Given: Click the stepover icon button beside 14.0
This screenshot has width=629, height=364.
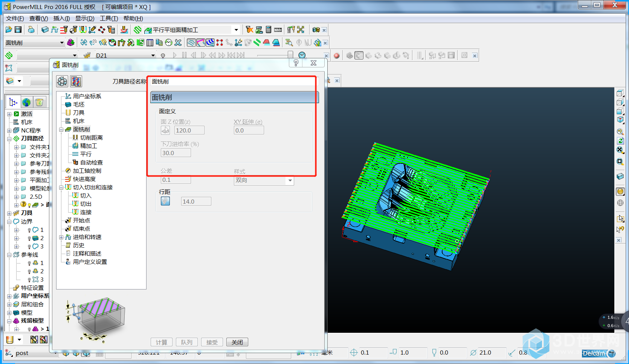Looking at the screenshot, I should pos(165,201).
